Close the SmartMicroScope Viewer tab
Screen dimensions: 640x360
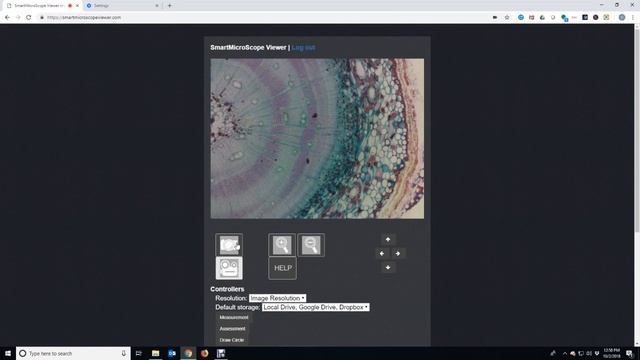point(78,6)
